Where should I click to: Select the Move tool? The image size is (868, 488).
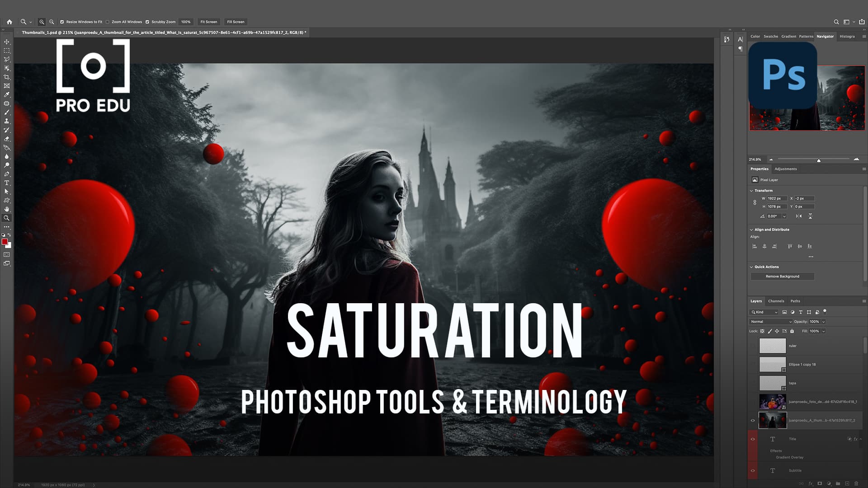tap(6, 41)
